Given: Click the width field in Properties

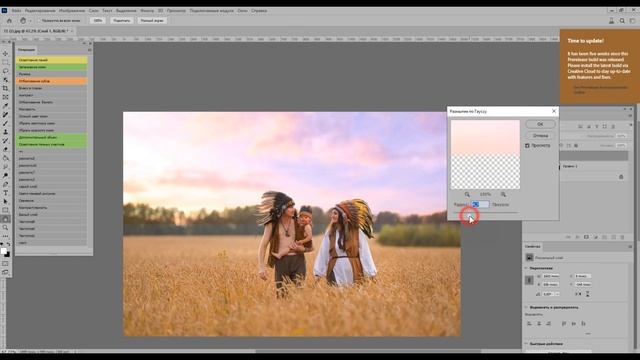Looking at the screenshot, I should tap(551, 276).
